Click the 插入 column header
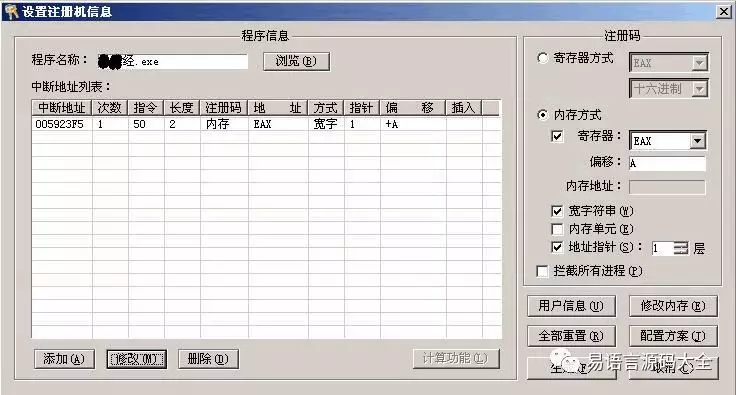Screen dimensions: 736x395 tap(464, 108)
